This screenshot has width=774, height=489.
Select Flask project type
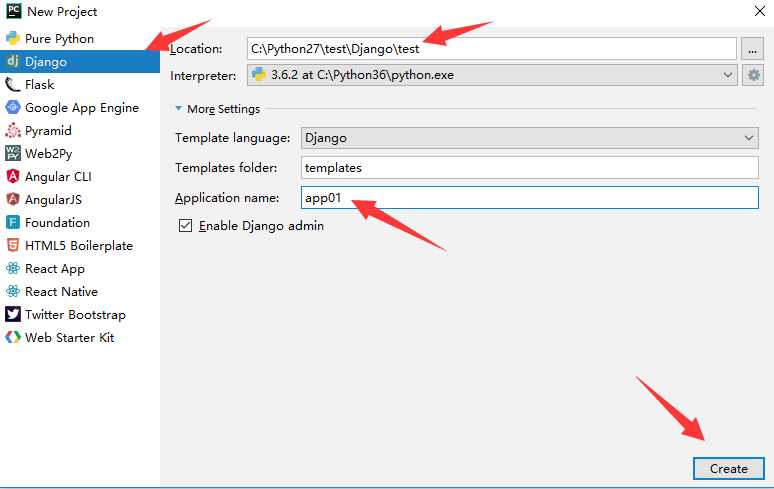coord(80,84)
